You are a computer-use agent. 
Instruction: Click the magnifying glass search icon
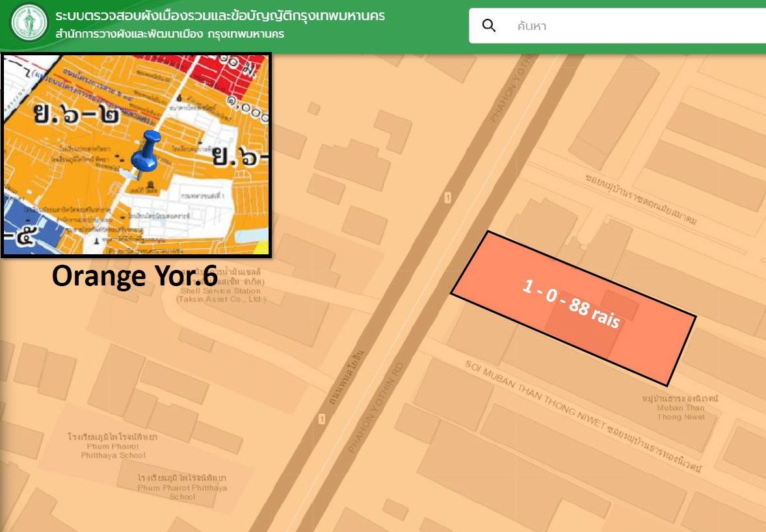489,26
